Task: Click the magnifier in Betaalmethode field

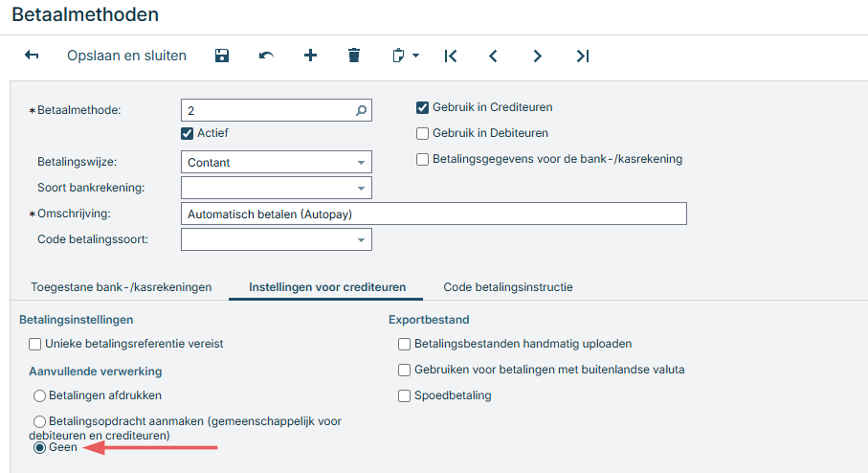Action: tap(361, 111)
